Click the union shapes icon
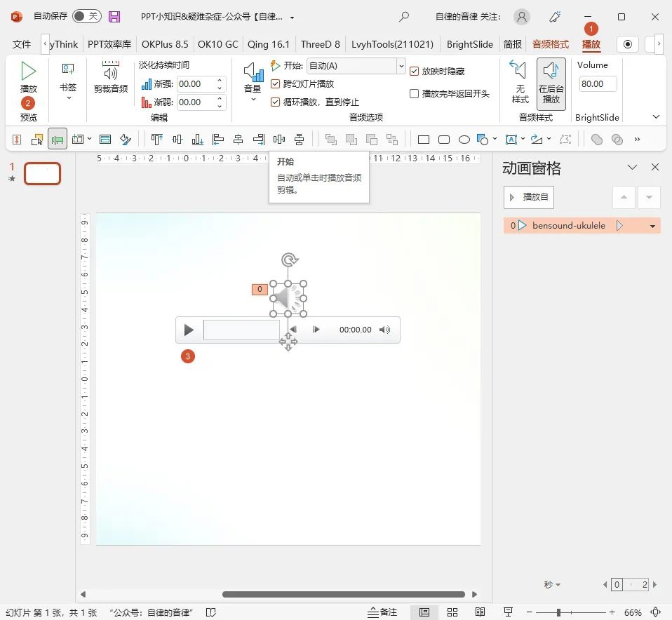672x620 pixels. pyautogui.click(x=596, y=140)
